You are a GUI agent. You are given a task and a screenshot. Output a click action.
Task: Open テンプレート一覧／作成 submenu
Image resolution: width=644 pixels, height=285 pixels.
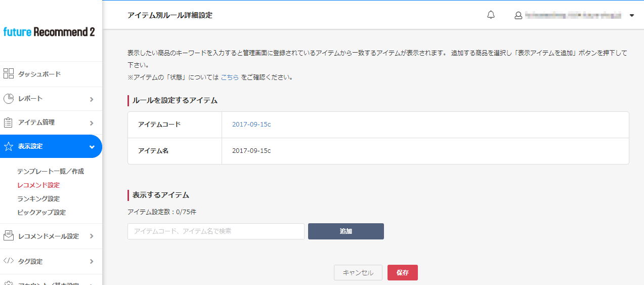tap(51, 172)
